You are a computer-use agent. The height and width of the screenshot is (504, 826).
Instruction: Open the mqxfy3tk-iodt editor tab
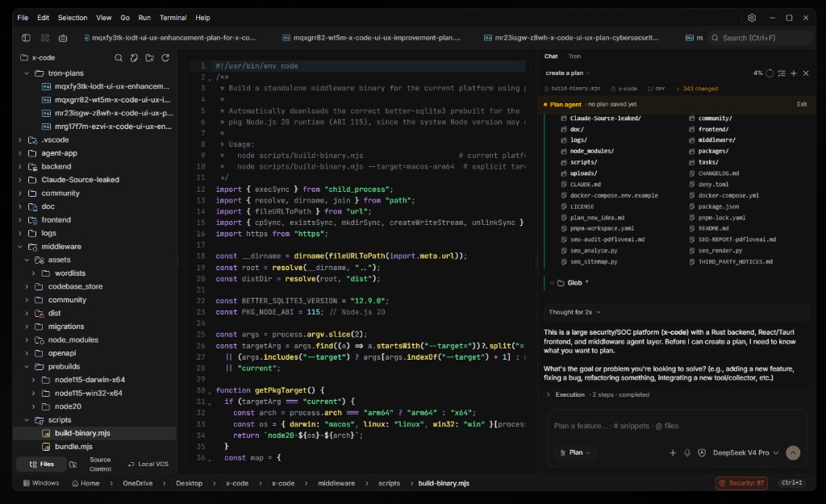click(x=169, y=38)
